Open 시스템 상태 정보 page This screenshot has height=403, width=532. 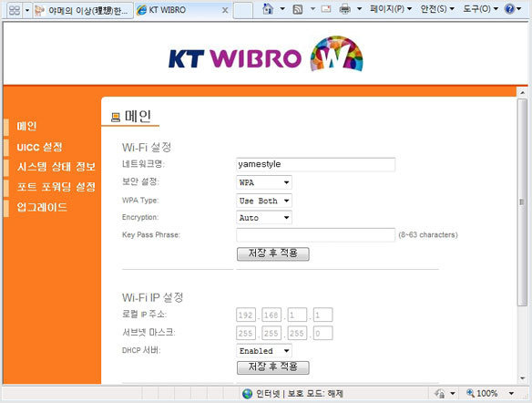56,167
